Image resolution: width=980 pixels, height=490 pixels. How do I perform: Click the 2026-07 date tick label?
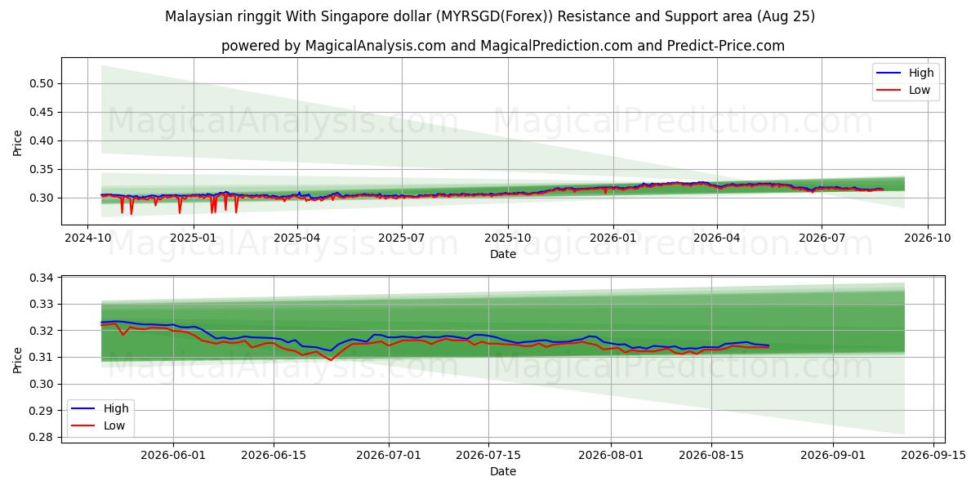[x=821, y=238]
